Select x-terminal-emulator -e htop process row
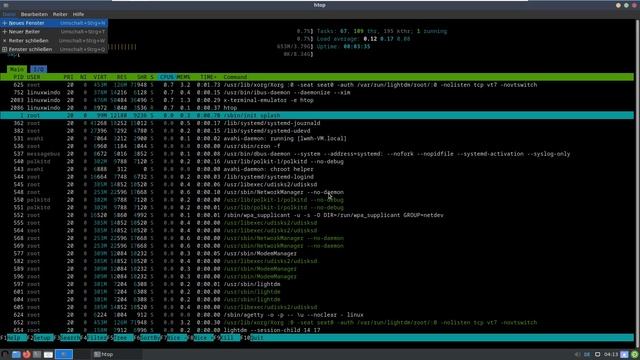640x360 pixels. (317, 100)
